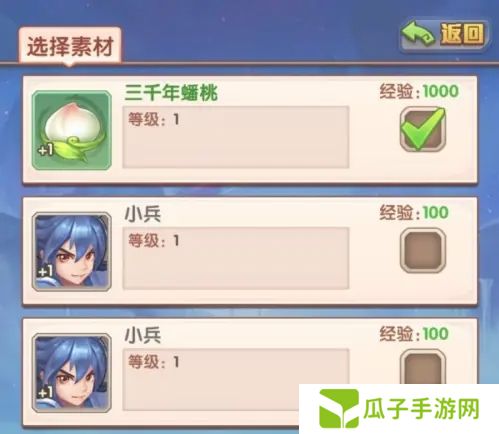Select the peach item icon
Image resolution: width=499 pixels, height=434 pixels.
tap(72, 130)
